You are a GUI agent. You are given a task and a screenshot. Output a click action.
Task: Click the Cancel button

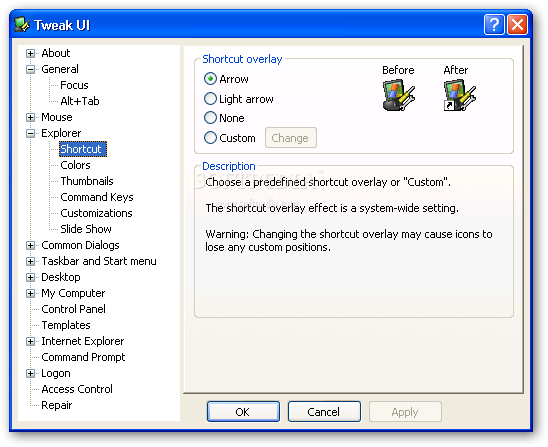click(x=324, y=412)
